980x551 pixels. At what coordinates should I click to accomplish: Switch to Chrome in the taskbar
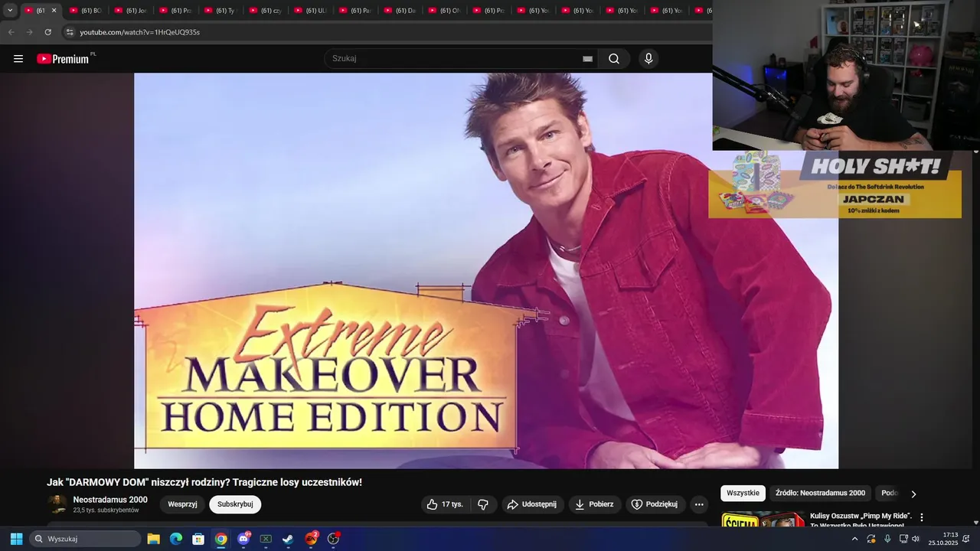click(220, 539)
